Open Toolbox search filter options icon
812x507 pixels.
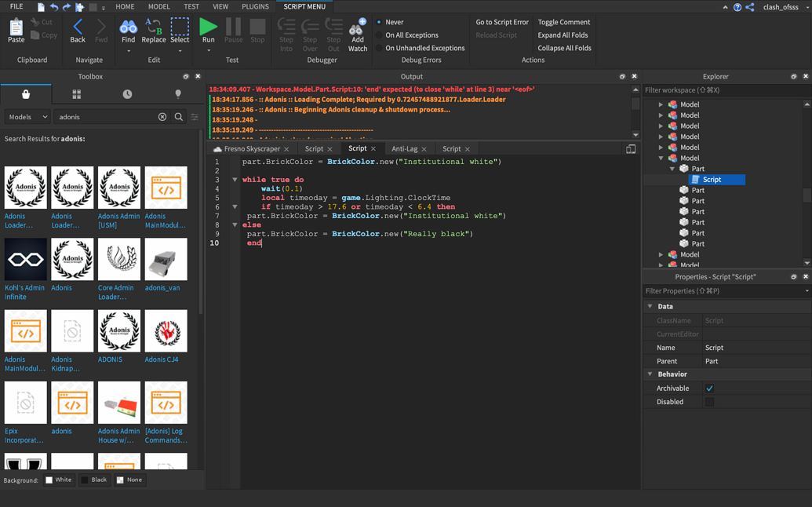click(195, 117)
